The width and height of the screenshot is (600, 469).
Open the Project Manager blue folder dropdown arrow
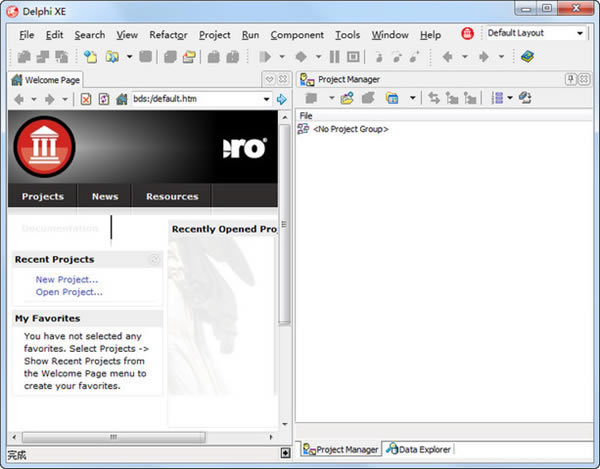(x=412, y=98)
